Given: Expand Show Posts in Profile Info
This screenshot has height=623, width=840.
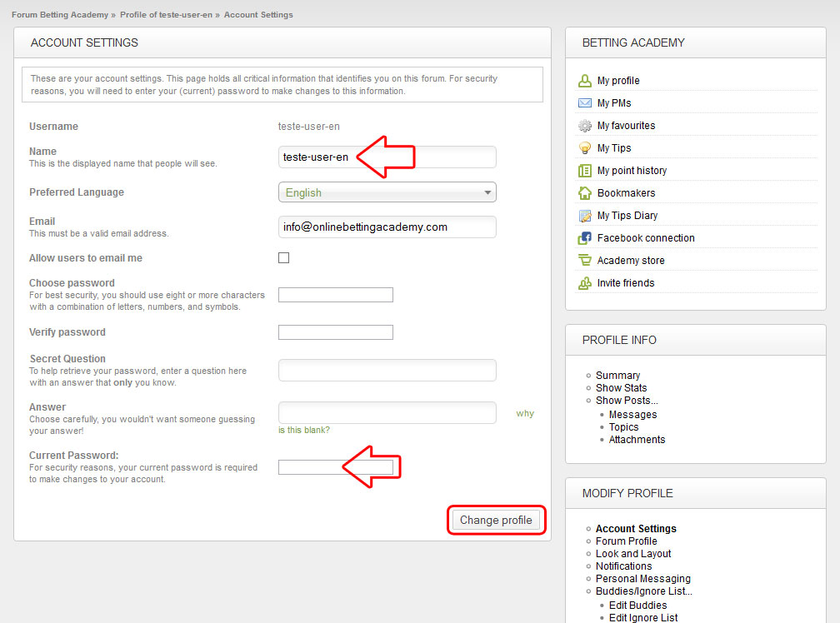Looking at the screenshot, I should [626, 401].
